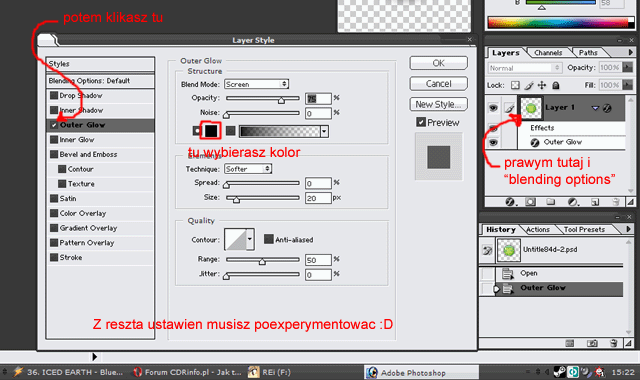Viewport: 640px width, 380px height.
Task: Click the New Style... button
Action: click(438, 104)
